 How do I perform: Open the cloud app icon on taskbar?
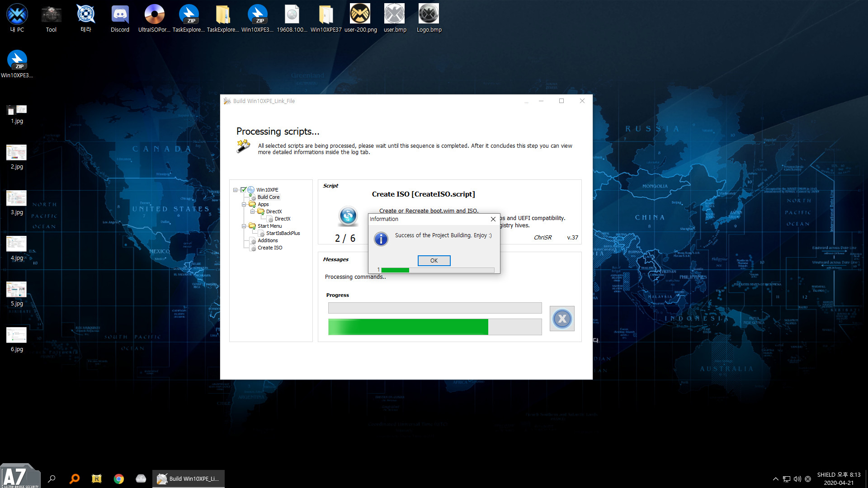[141, 479]
